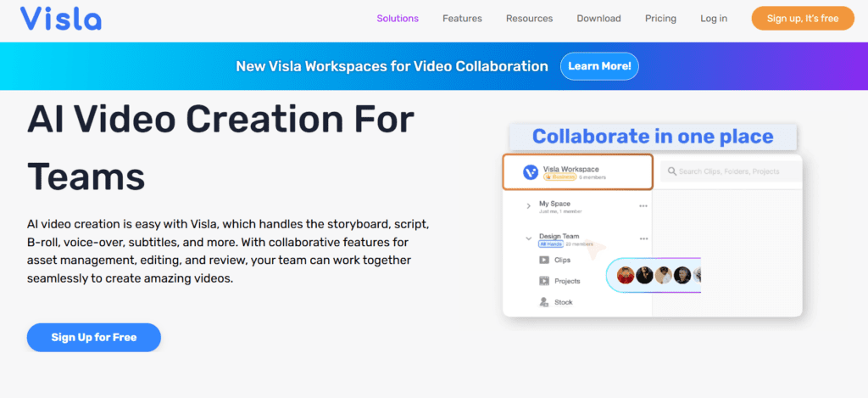Collapse the Design Team chevron
Screen dimensions: 868x398
[x=528, y=239]
